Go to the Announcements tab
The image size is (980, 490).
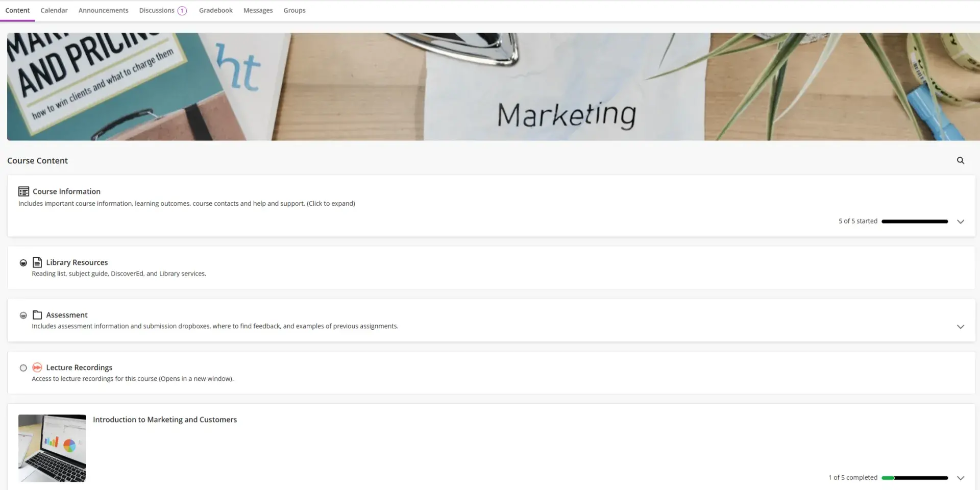pos(103,11)
